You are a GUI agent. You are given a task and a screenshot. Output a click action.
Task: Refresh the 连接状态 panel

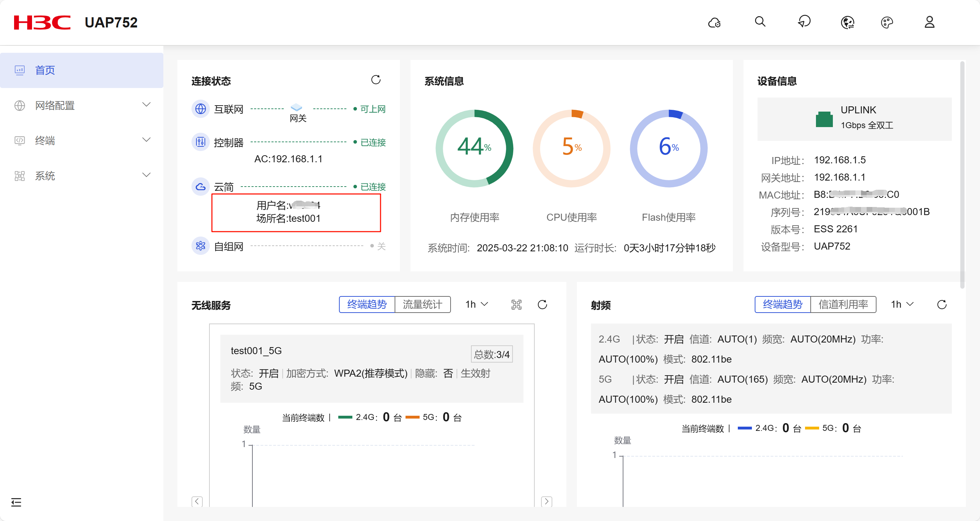[x=376, y=80]
